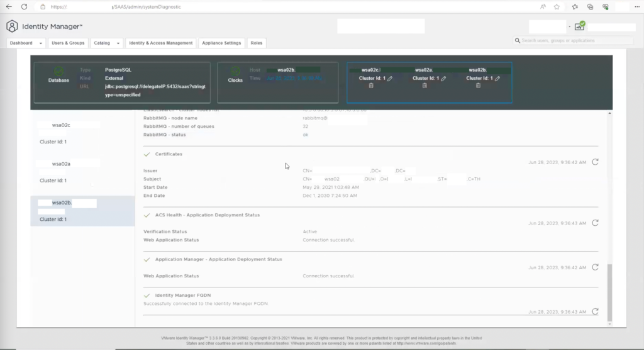The height and width of the screenshot is (351, 644).
Task: Click the browser address bar URL
Action: click(x=116, y=6)
